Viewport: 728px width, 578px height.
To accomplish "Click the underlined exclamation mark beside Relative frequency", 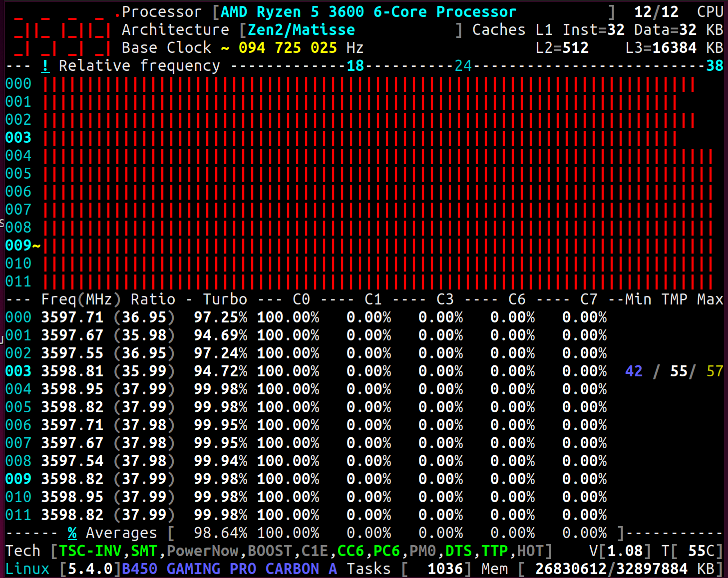I will pos(45,66).
